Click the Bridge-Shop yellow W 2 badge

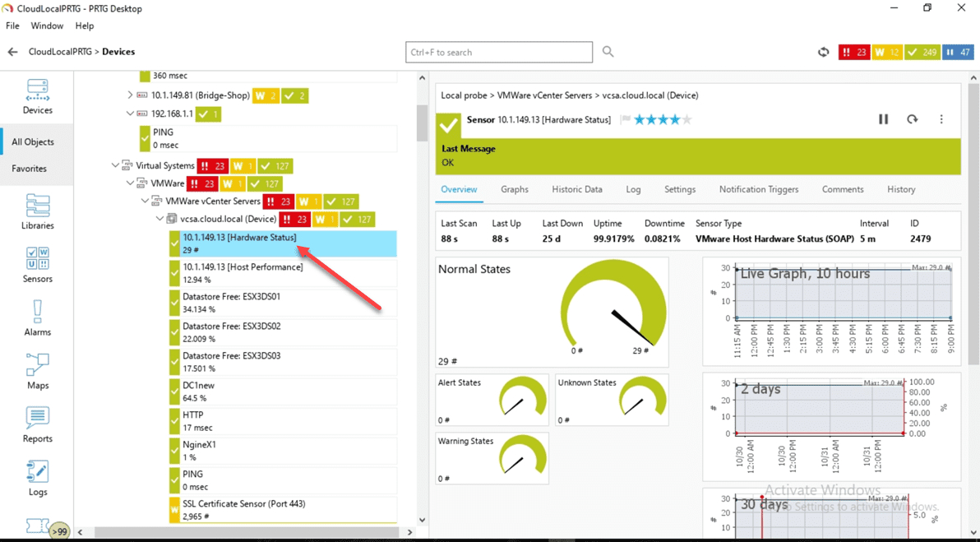click(x=266, y=95)
